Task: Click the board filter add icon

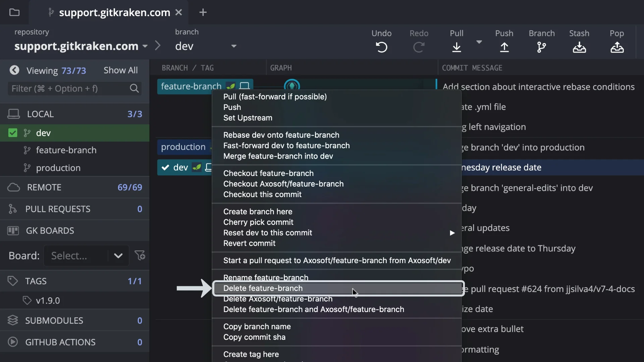Action: pos(140,255)
